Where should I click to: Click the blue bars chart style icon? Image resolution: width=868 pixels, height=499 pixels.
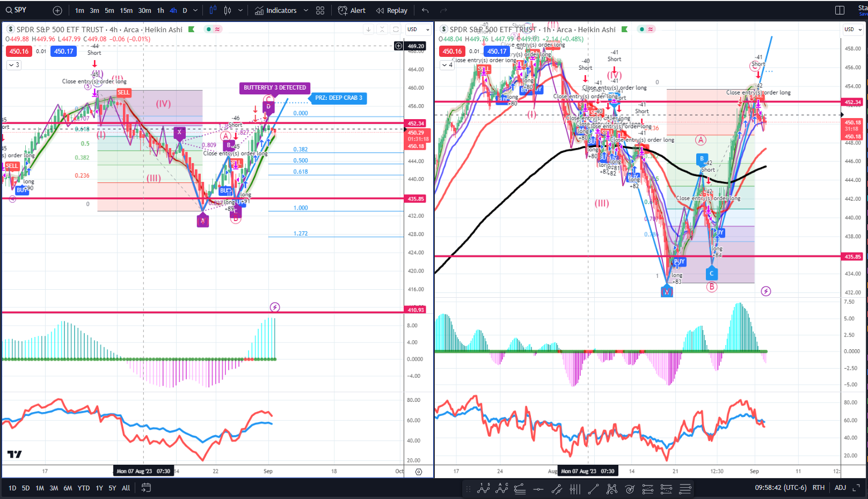click(x=213, y=10)
